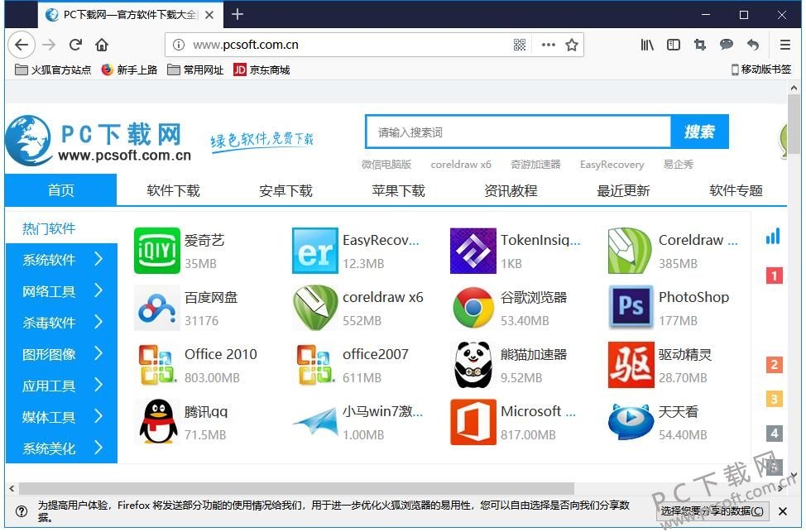Select the screenshot crop tool icon
806x532 pixels.
coord(699,45)
